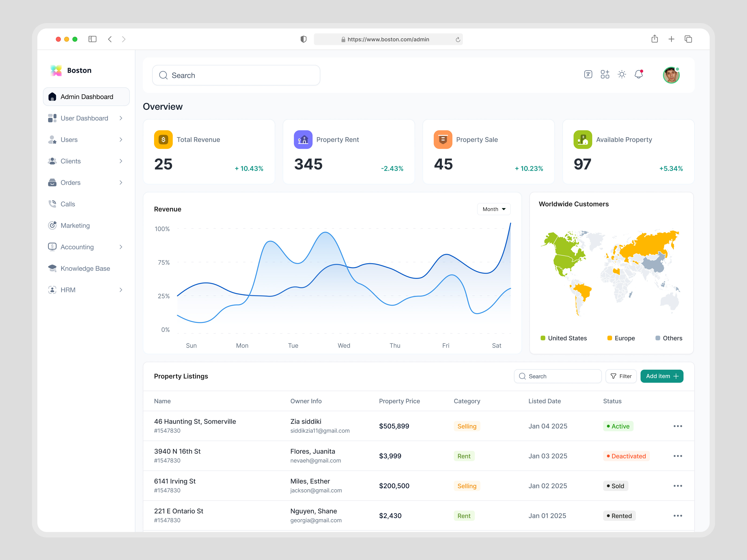The image size is (747, 560).
Task: Click the Europe legend swatch
Action: [x=610, y=338]
